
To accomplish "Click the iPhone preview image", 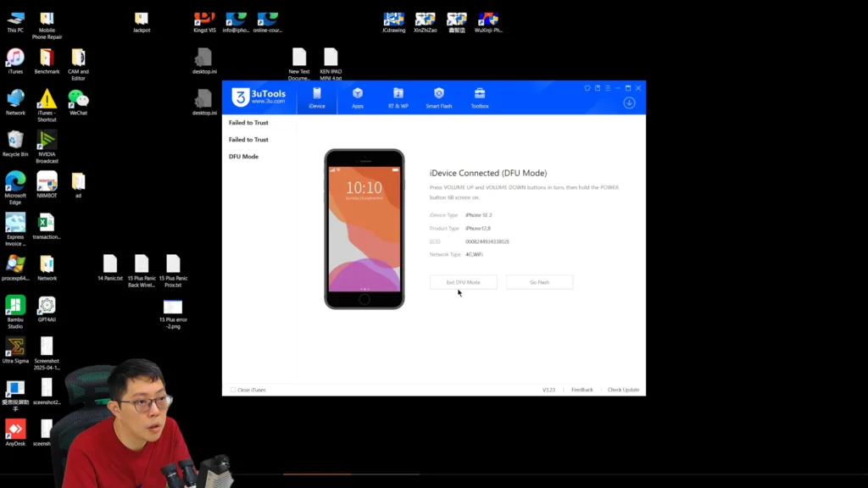I will 364,229.
